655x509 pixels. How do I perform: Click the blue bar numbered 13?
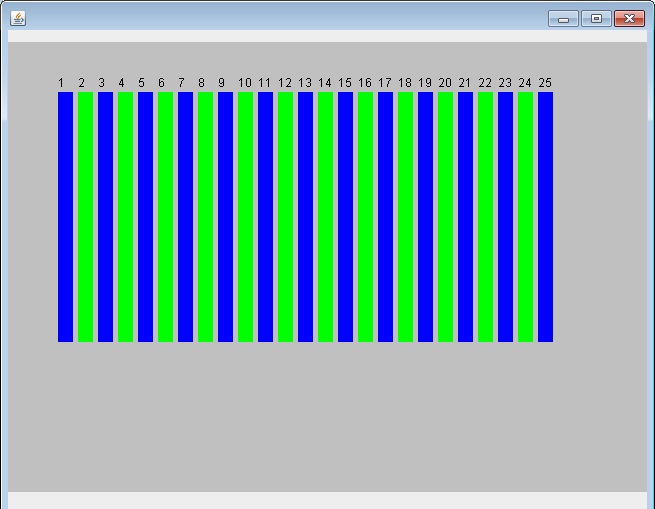point(305,216)
